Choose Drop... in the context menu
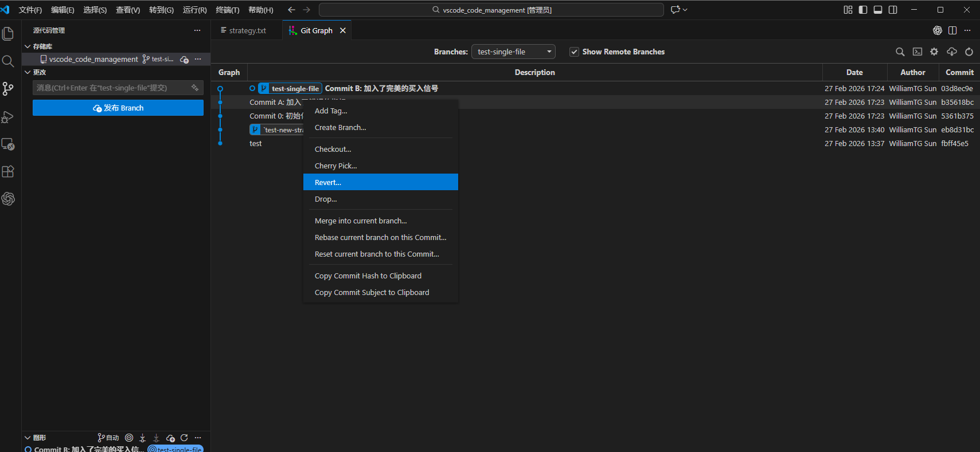 (x=381, y=199)
